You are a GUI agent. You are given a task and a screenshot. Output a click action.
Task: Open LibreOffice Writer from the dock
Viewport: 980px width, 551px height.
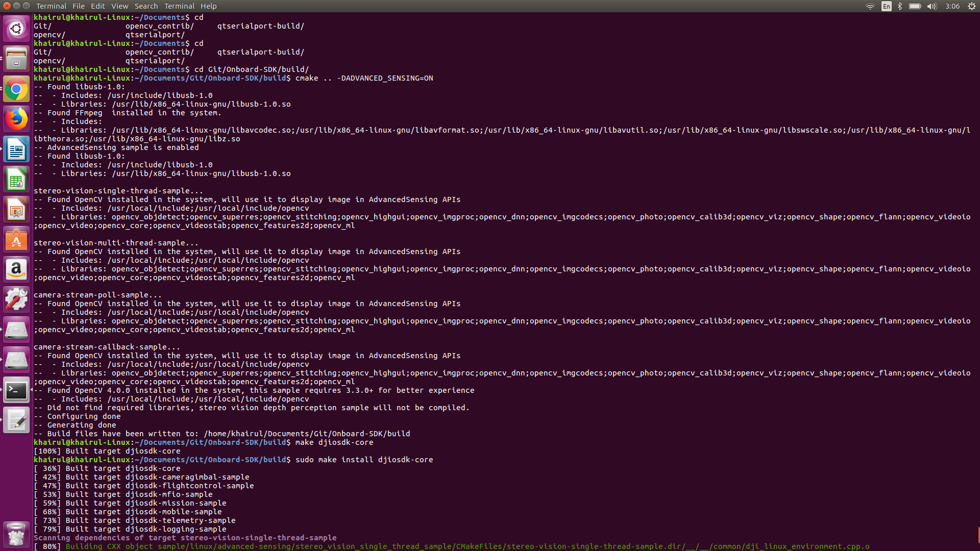pyautogui.click(x=16, y=149)
